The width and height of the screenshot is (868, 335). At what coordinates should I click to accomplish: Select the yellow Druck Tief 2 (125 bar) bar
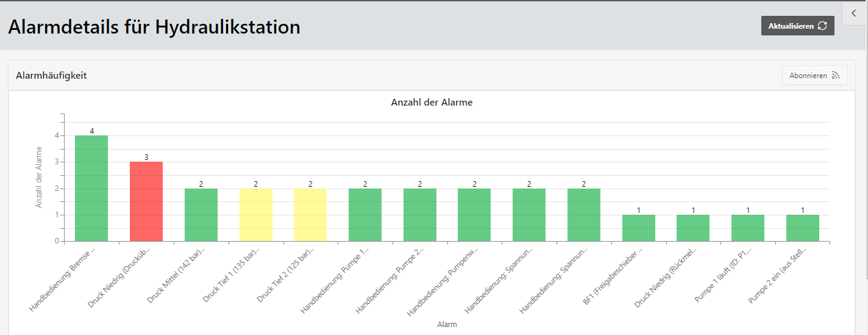point(310,215)
